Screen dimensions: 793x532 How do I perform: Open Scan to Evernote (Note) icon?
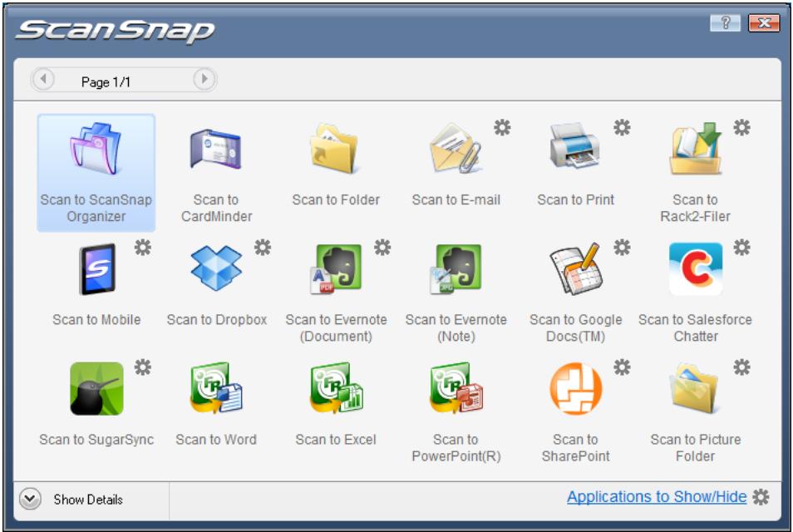pyautogui.click(x=456, y=269)
